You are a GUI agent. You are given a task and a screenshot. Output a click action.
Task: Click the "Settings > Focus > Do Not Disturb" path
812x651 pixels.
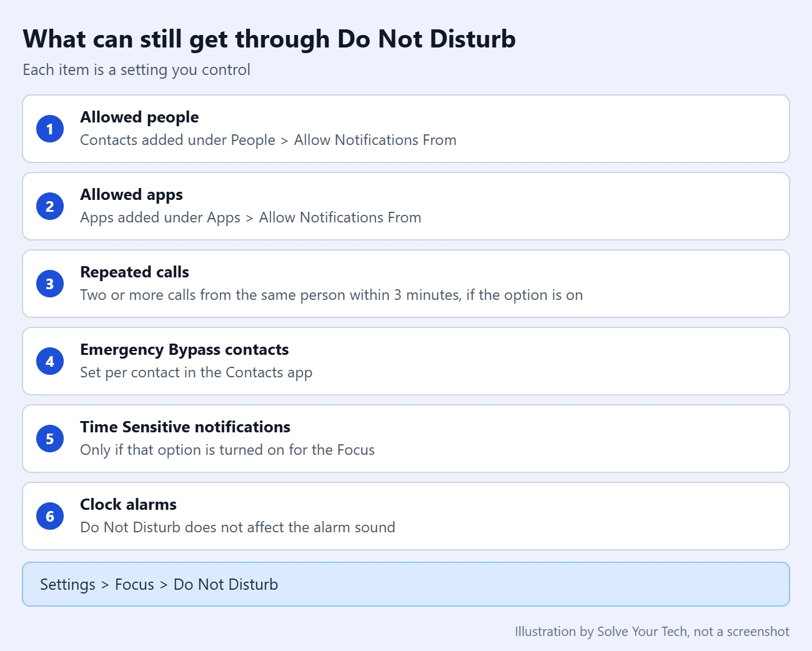[159, 585]
